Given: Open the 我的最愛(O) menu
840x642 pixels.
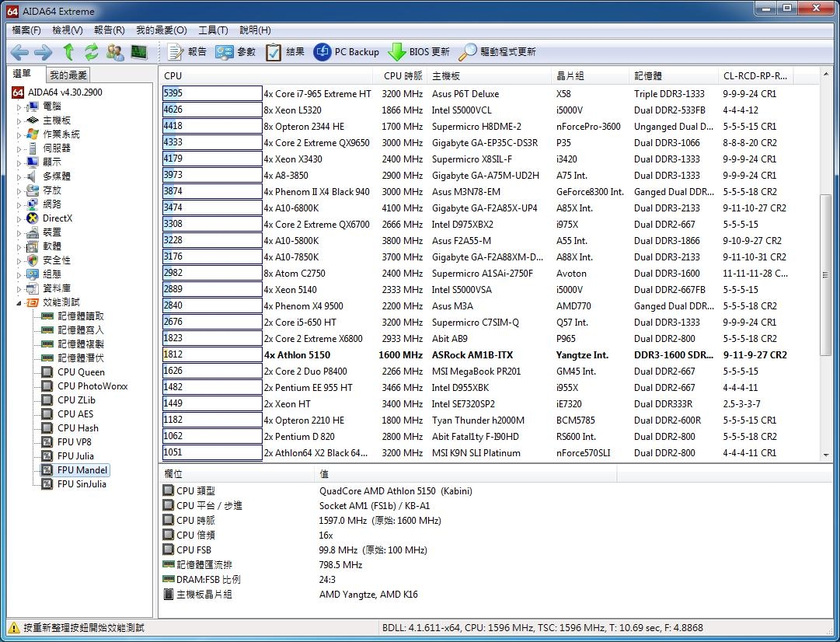Looking at the screenshot, I should click(162, 30).
